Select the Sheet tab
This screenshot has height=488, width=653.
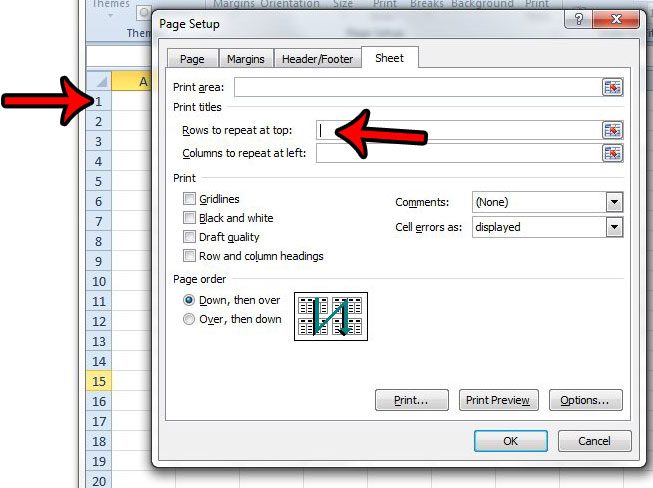(389, 57)
